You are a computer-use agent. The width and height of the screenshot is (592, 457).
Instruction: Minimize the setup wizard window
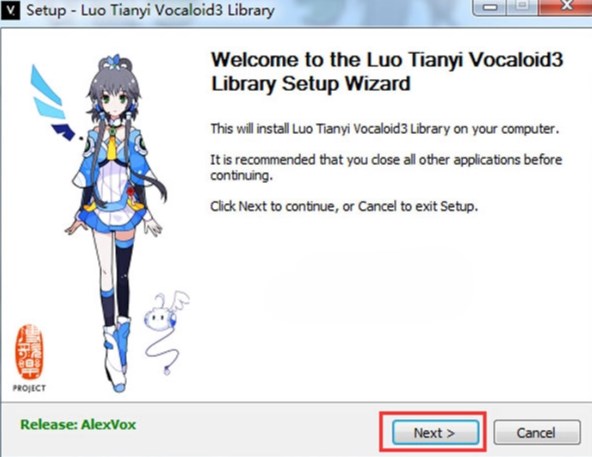[490, 6]
